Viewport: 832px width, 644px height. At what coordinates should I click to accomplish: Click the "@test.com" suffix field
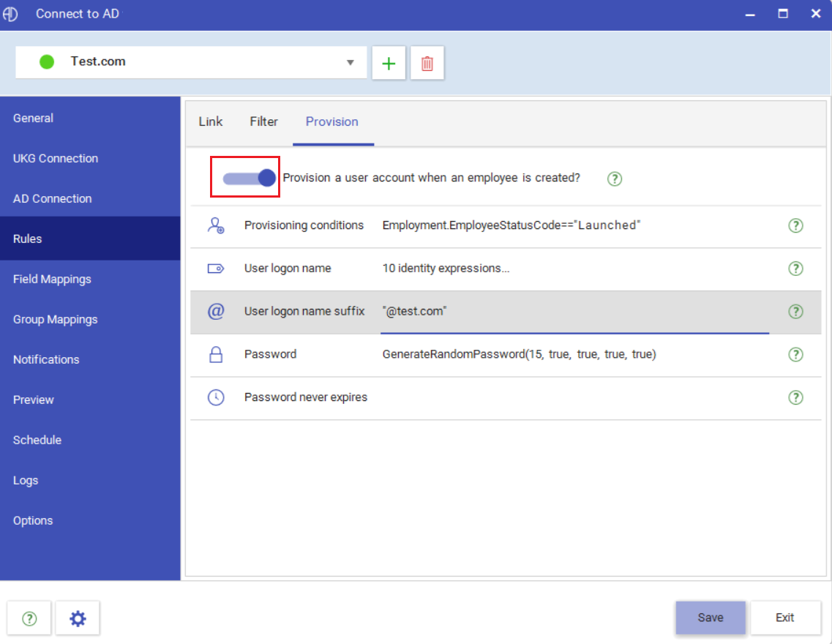click(x=574, y=312)
